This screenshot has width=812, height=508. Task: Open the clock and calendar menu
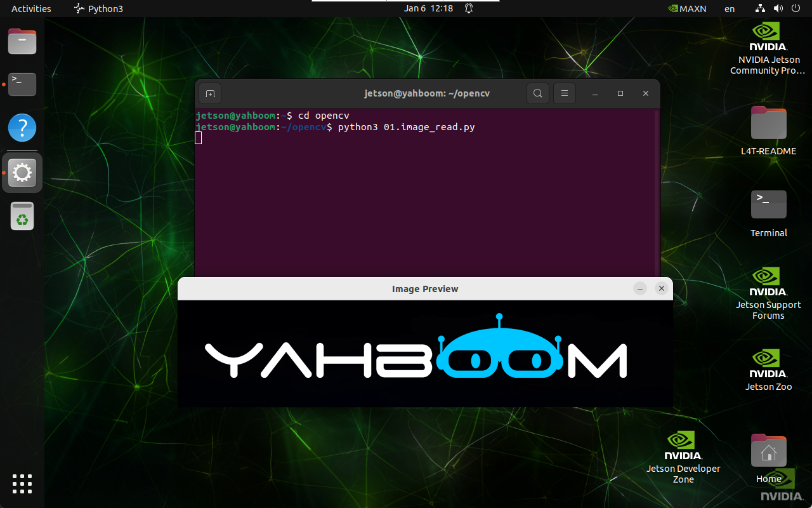point(429,9)
